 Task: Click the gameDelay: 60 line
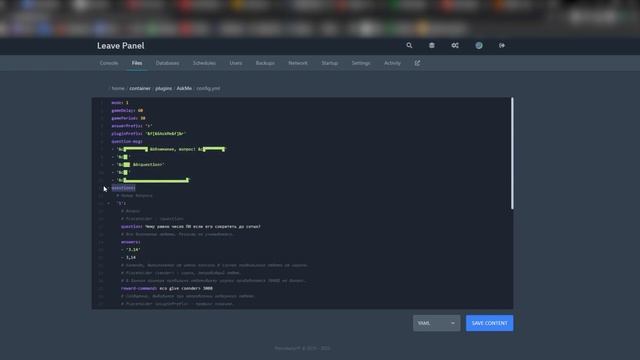click(127, 110)
